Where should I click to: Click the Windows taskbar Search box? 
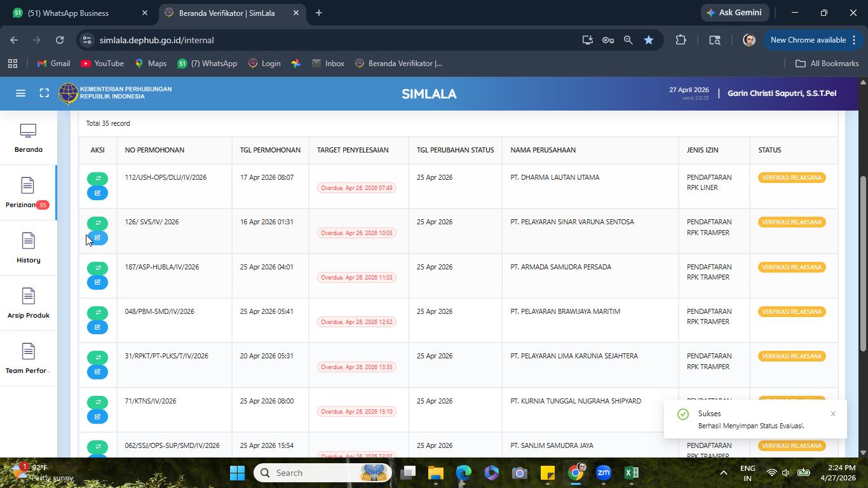pos(323,473)
